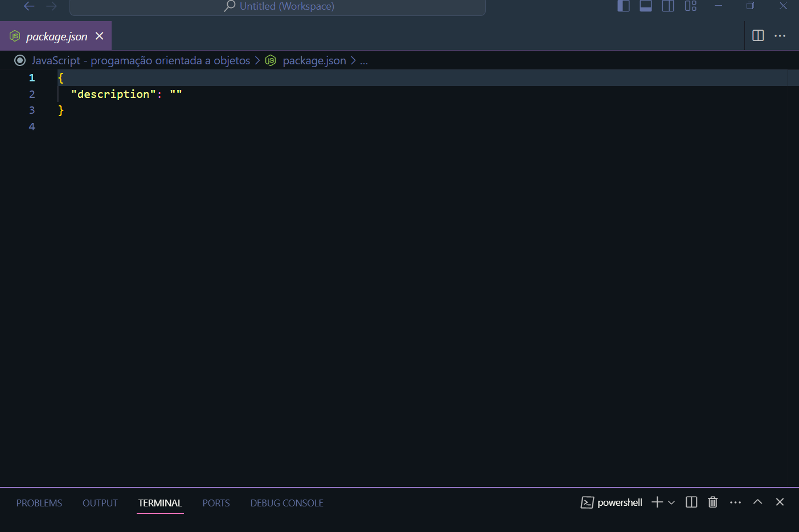Image resolution: width=799 pixels, height=532 pixels.
Task: Place the cursor in the empty string value
Action: (x=176, y=94)
